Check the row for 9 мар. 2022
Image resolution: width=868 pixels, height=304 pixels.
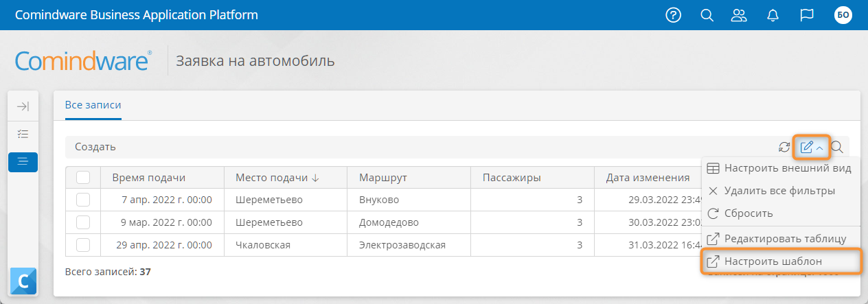(x=83, y=222)
